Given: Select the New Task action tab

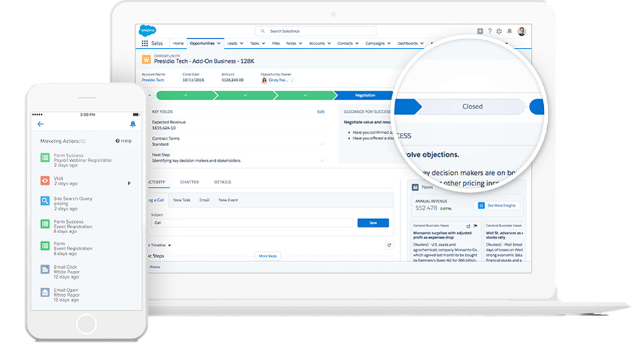Looking at the screenshot, I should (x=181, y=200).
